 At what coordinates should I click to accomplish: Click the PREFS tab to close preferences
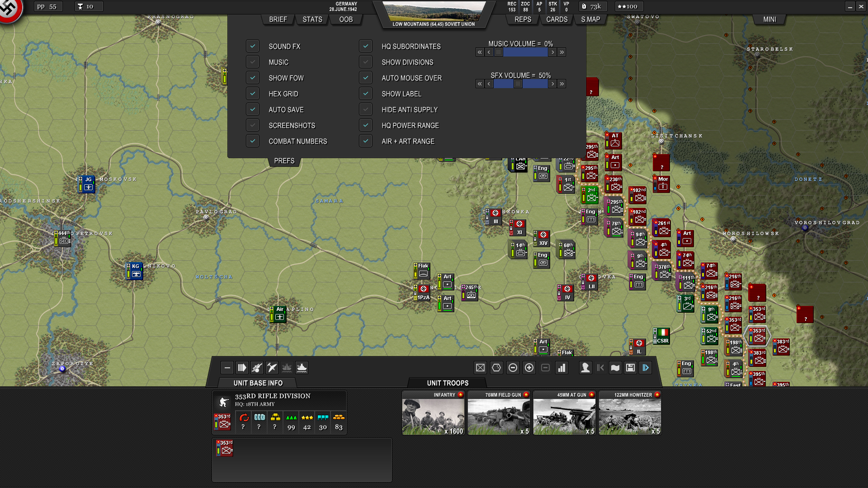pos(284,161)
